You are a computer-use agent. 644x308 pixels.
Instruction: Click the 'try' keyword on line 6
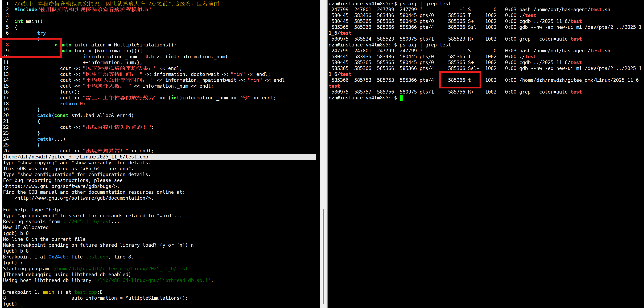41,33
